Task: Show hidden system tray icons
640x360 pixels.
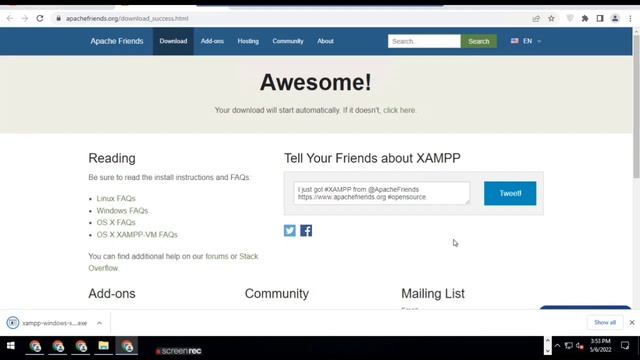Action: pos(557,346)
